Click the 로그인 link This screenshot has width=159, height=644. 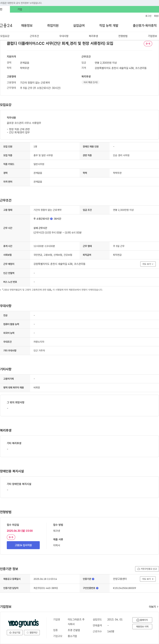coord(148,16)
